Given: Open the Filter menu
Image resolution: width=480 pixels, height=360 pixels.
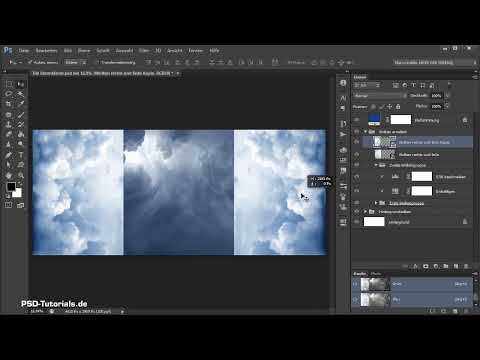Looking at the screenshot, I should (x=144, y=51).
